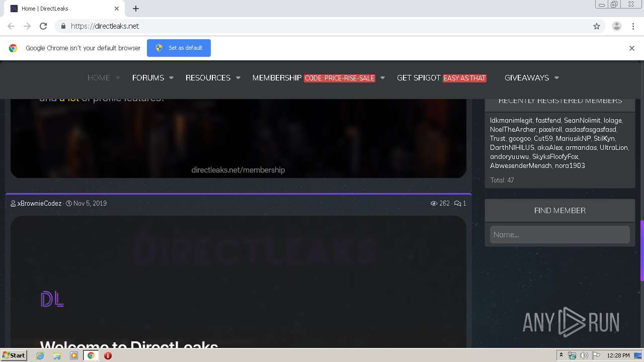Open member profile nora1903
This screenshot has height=362, width=644.
coord(570,165)
